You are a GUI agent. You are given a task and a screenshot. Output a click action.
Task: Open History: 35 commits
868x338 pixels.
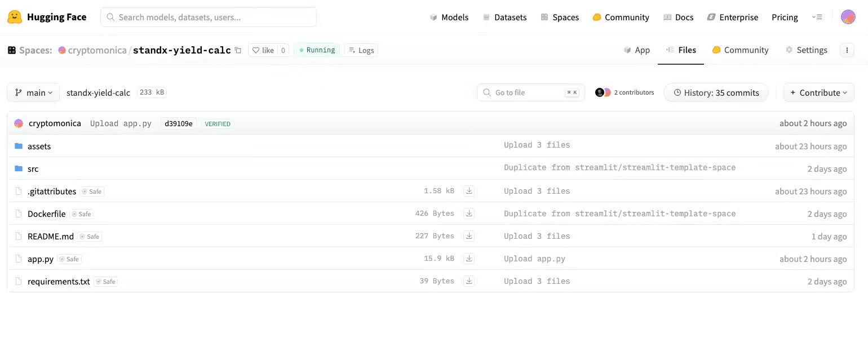pyautogui.click(x=716, y=92)
